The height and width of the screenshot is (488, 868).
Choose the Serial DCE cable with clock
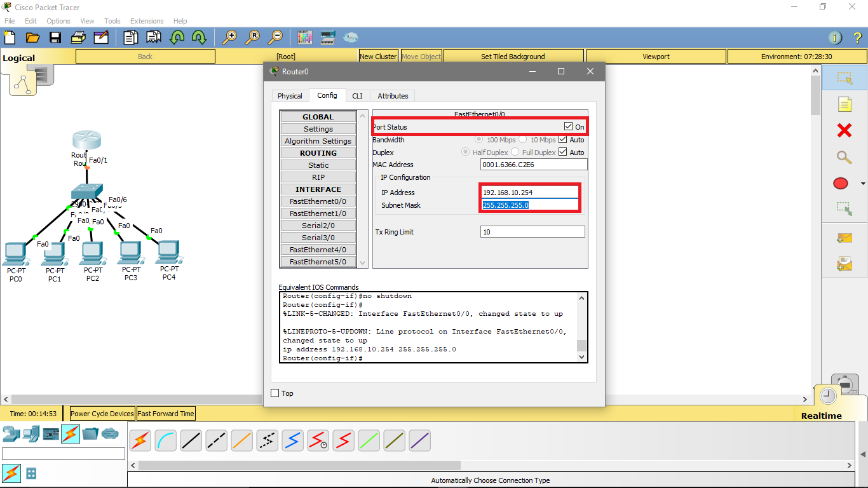(x=318, y=440)
